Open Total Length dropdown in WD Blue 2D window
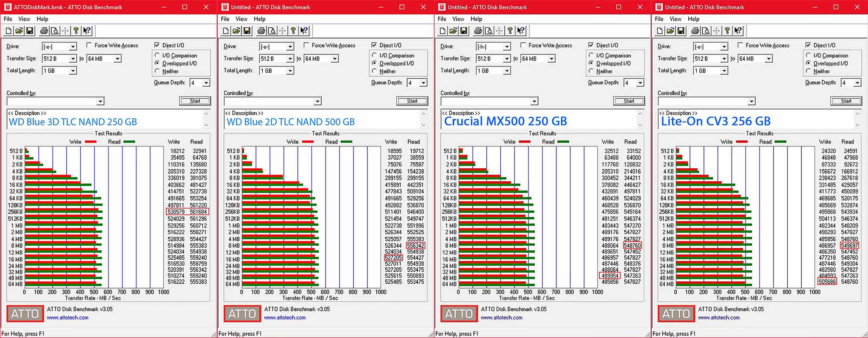 [x=290, y=71]
